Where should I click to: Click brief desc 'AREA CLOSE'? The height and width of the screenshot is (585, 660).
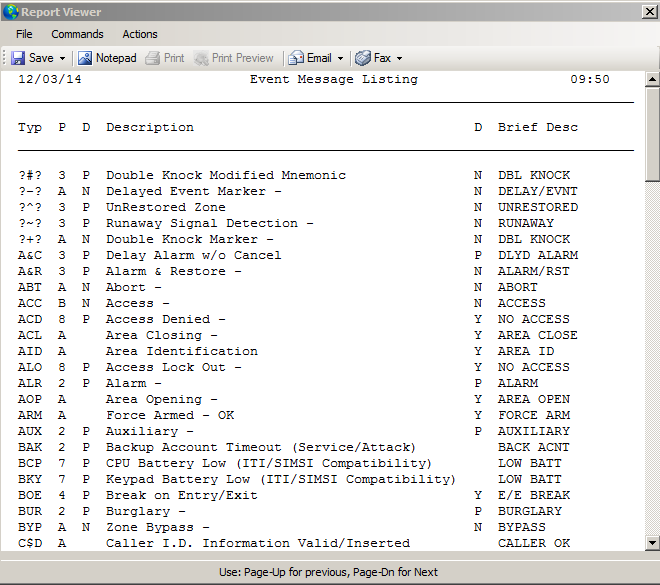tap(538, 335)
